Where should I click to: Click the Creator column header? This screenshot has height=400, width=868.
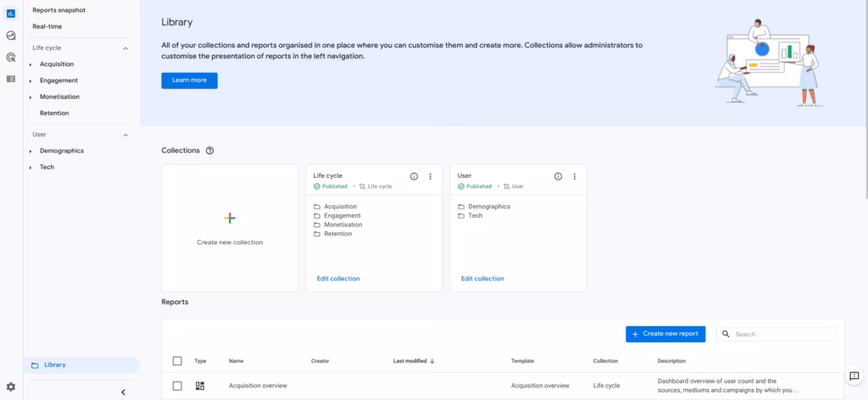[320, 361]
